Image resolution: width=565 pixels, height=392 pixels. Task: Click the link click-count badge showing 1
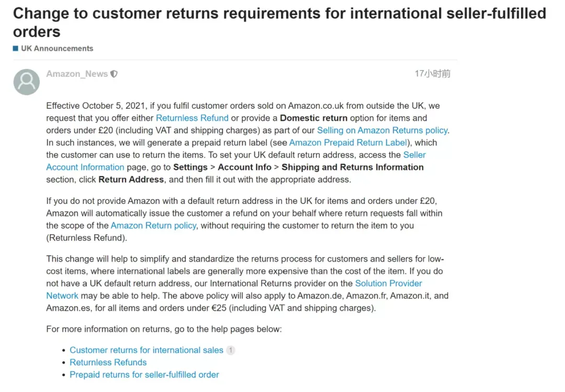231,350
